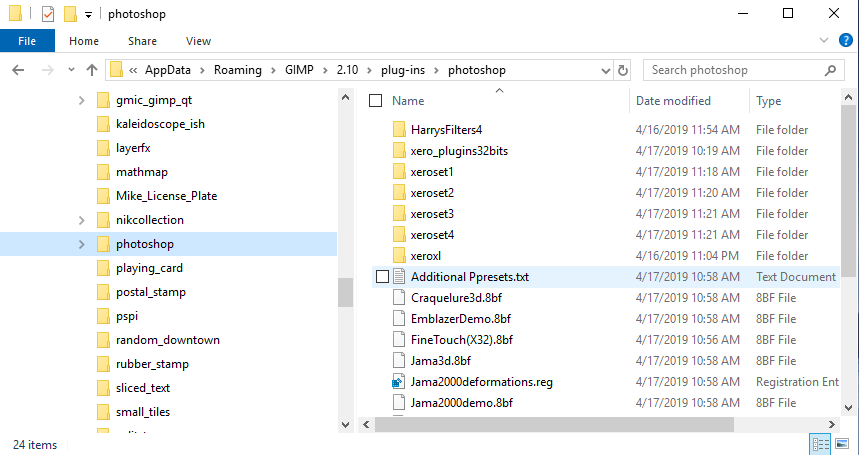This screenshot has height=455, width=859.
Task: Click the navigation pane scrollbar thumb
Action: click(345, 293)
